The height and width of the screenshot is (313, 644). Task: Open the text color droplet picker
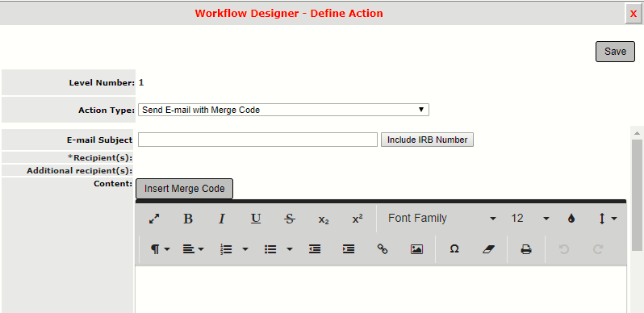(x=571, y=219)
